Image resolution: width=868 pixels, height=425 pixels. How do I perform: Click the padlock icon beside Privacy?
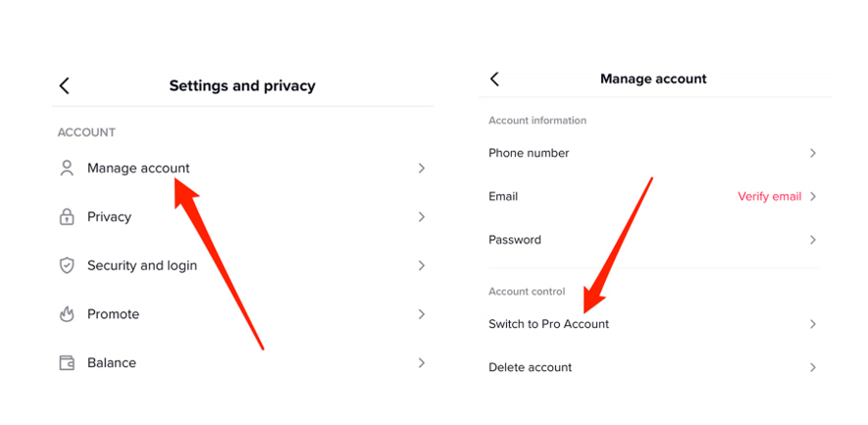click(67, 217)
